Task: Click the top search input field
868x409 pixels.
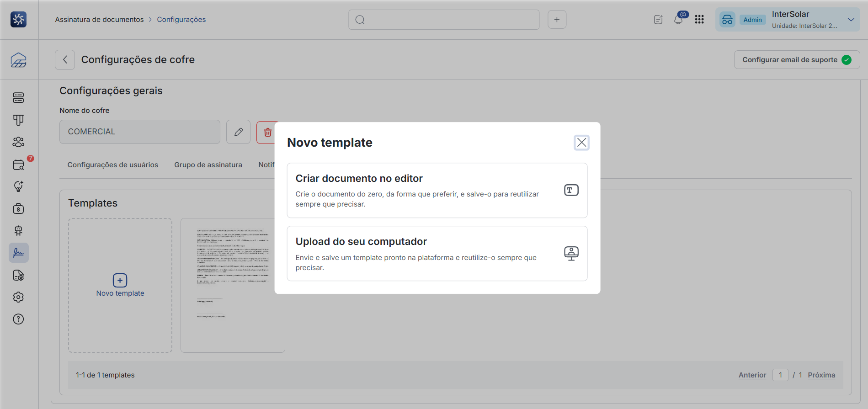Action: click(x=444, y=20)
